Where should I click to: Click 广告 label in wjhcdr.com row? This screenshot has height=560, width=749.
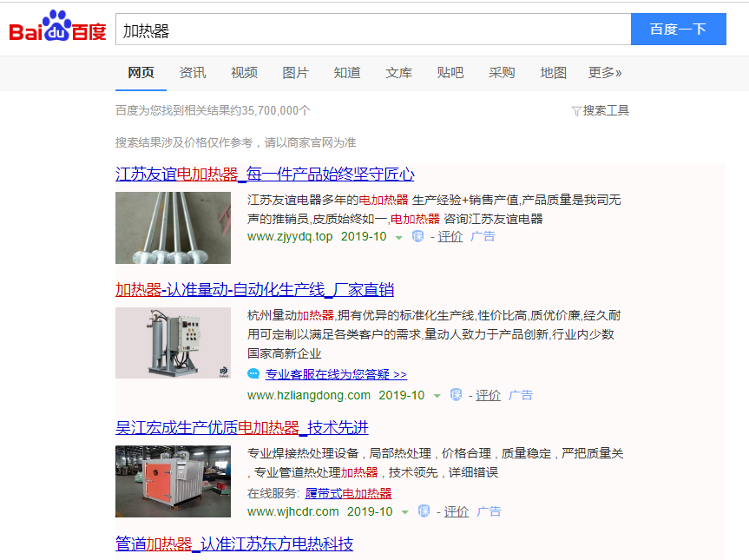click(x=489, y=511)
